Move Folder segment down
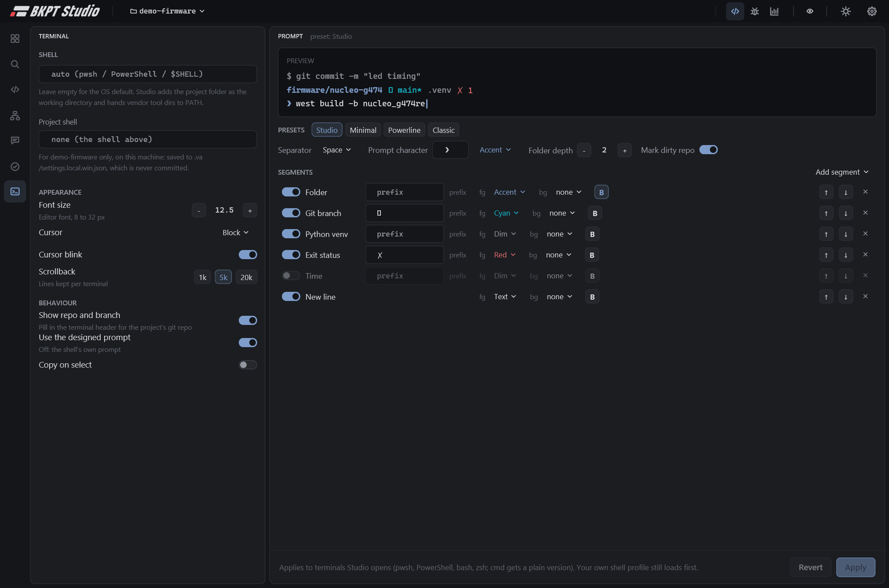The image size is (889, 588). click(x=846, y=192)
